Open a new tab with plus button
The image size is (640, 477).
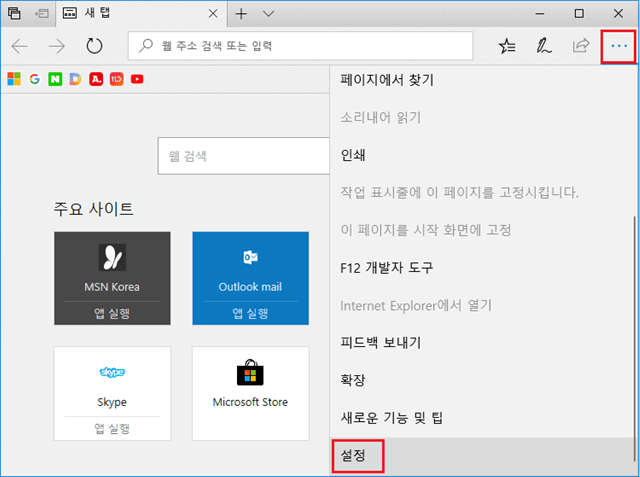[x=241, y=14]
